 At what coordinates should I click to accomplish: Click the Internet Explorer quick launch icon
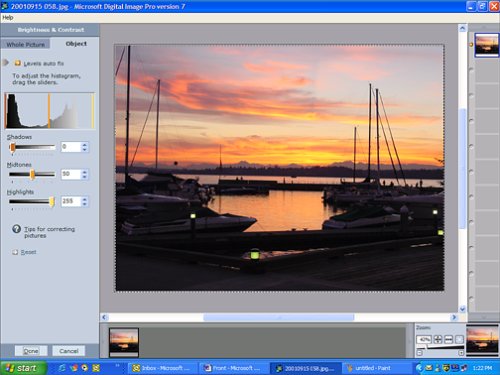point(62,368)
